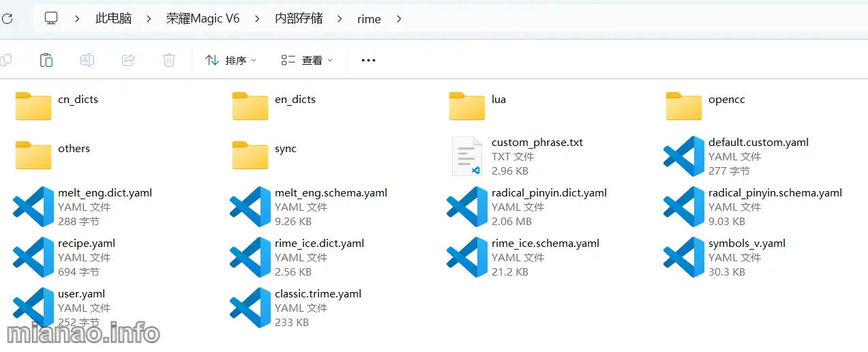This screenshot has width=868, height=352.
Task: Click the delete trash can icon
Action: (x=169, y=60)
